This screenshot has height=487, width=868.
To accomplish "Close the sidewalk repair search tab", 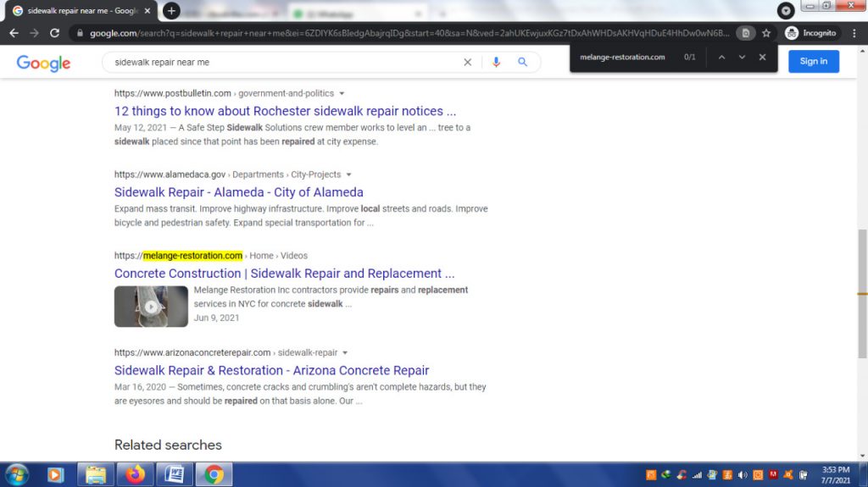I will (147, 10).
